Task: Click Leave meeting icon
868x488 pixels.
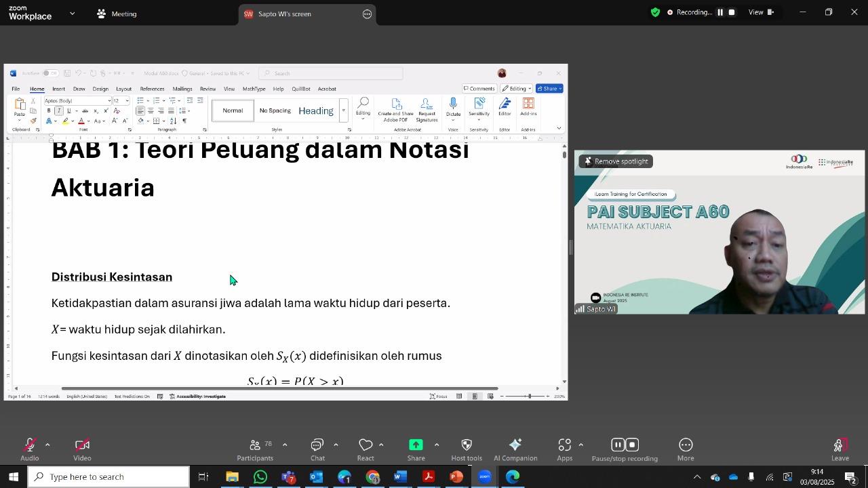Action: 840,449
